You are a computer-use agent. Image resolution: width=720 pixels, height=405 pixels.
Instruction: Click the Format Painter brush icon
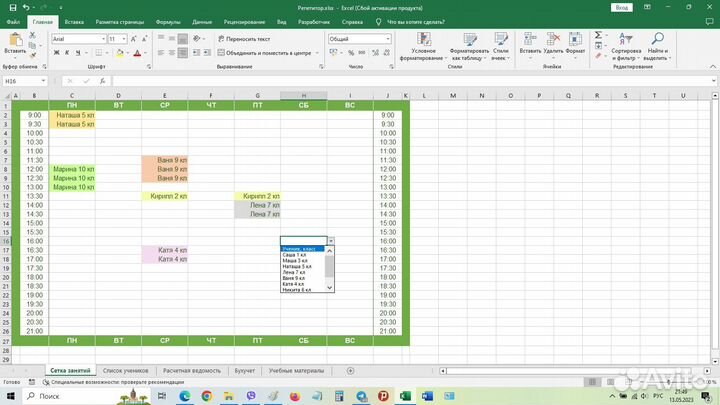click(x=32, y=56)
